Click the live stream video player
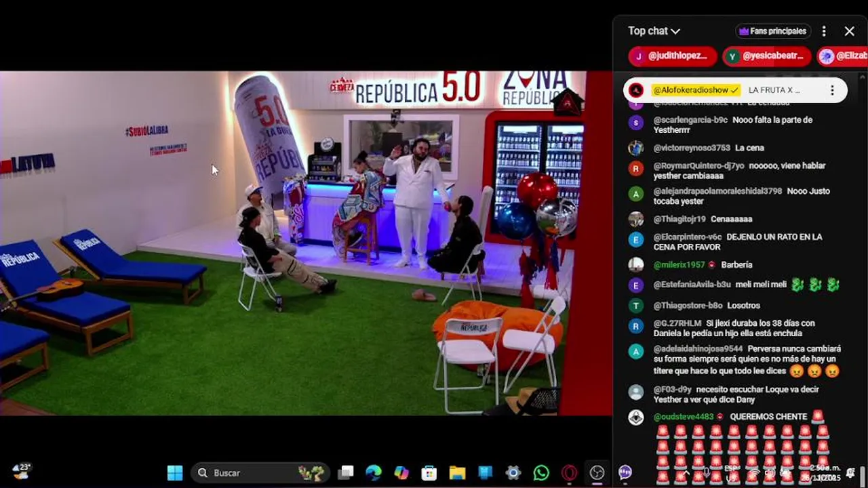Image resolution: width=868 pixels, height=488 pixels. [306, 243]
